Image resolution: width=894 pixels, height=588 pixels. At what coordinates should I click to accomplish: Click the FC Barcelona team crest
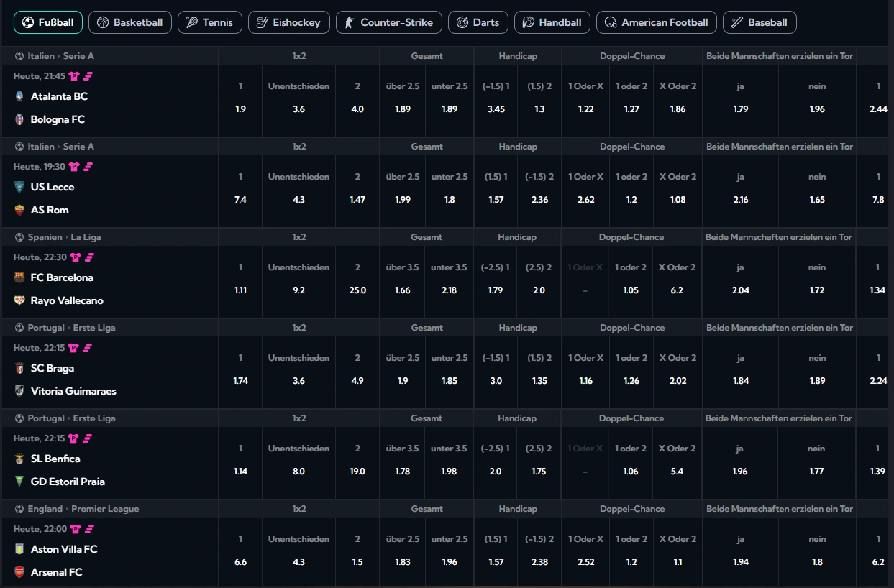tap(19, 277)
